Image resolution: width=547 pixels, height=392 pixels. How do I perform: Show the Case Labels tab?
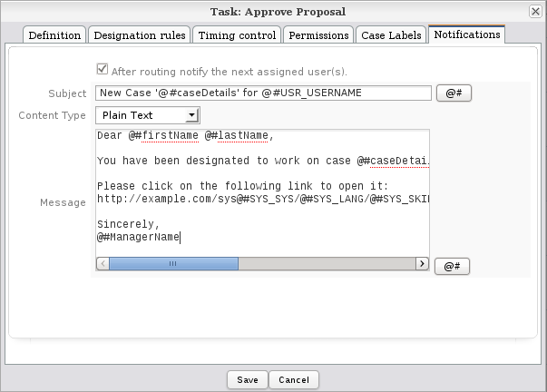(391, 35)
